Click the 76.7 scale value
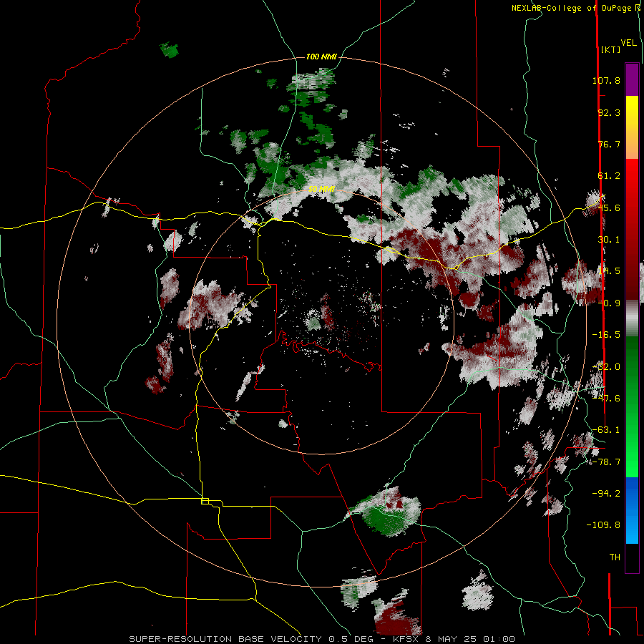 coord(609,144)
